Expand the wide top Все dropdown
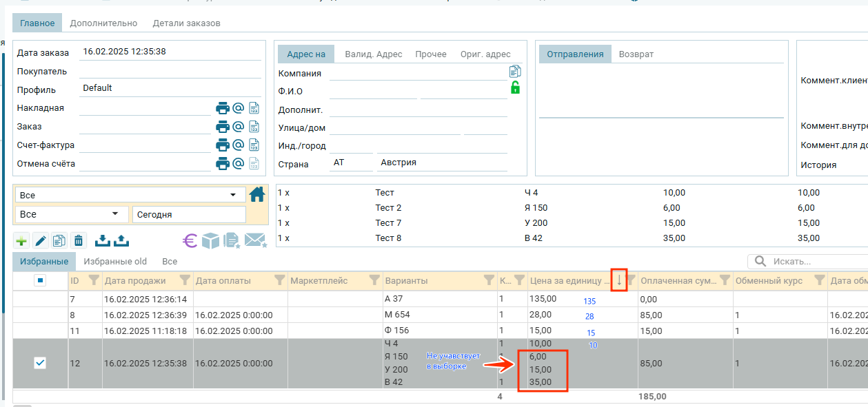The width and height of the screenshot is (868, 407). 130,196
